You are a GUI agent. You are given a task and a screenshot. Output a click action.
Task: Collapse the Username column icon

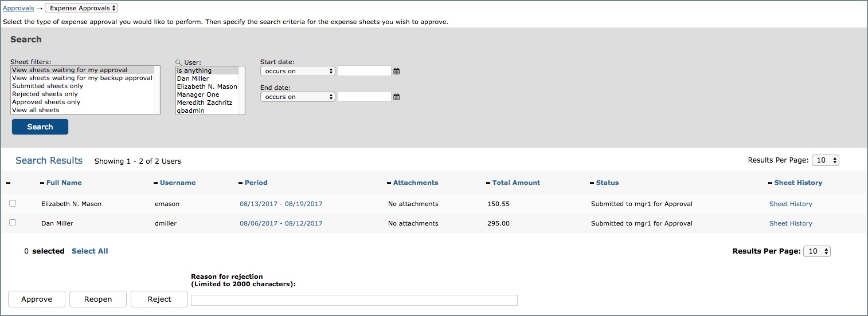155,183
